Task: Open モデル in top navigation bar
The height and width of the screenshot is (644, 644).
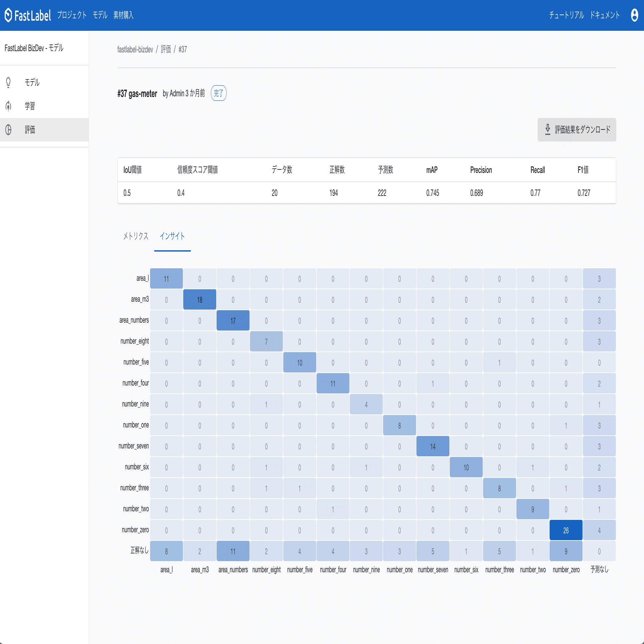Action: (x=100, y=15)
